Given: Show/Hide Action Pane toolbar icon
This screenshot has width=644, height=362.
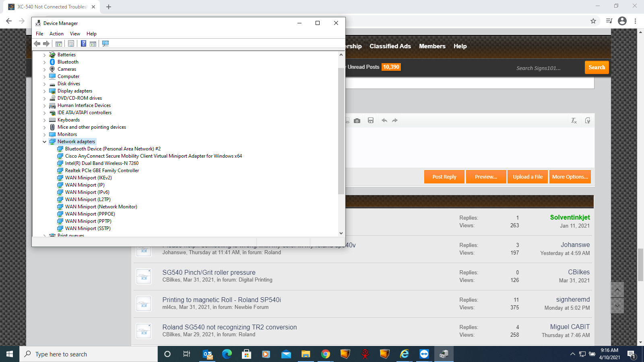Looking at the screenshot, I should coord(93,43).
